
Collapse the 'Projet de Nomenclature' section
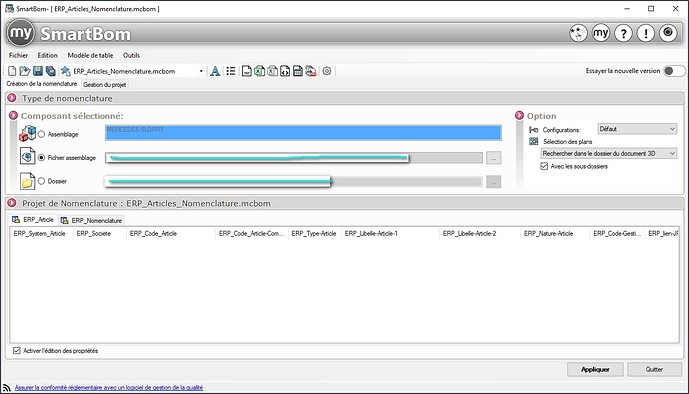point(12,203)
